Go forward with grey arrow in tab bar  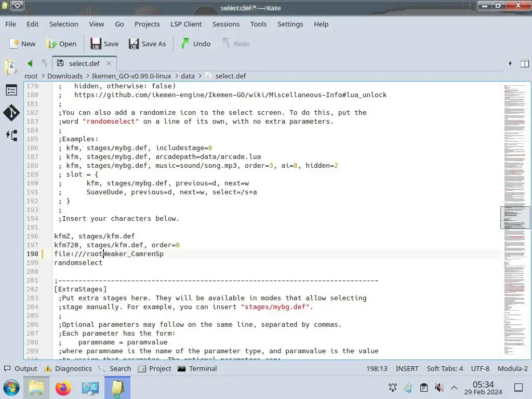click(44, 63)
